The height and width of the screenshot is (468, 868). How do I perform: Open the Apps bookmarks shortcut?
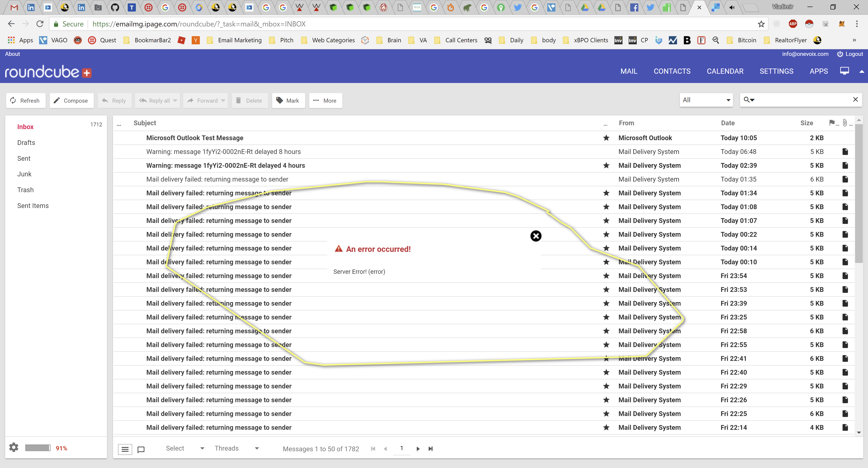pyautogui.click(x=20, y=40)
